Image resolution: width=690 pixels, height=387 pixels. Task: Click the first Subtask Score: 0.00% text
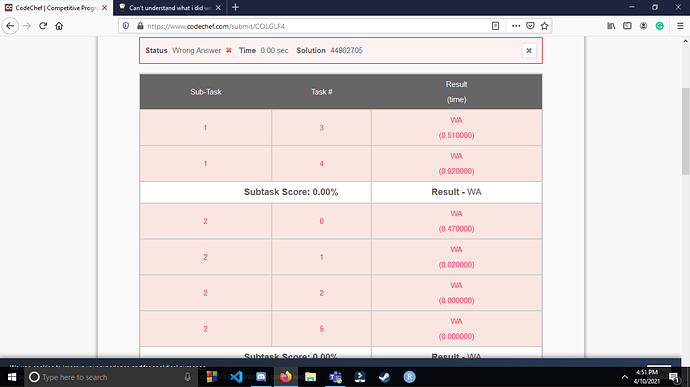[x=291, y=192]
